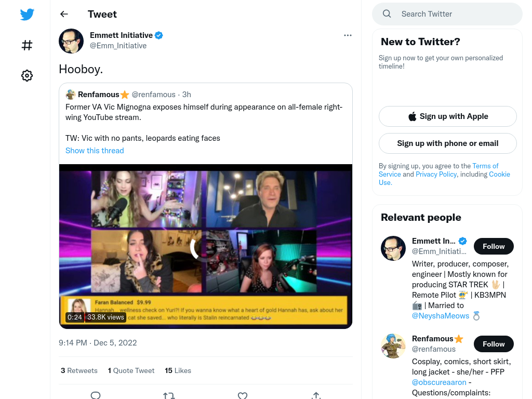Open the Privacy Policy link
This screenshot has width=532, height=399.
[436, 174]
